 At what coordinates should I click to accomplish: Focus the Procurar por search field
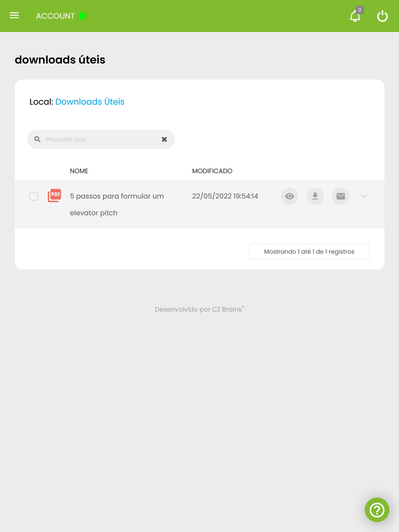pyautogui.click(x=101, y=139)
